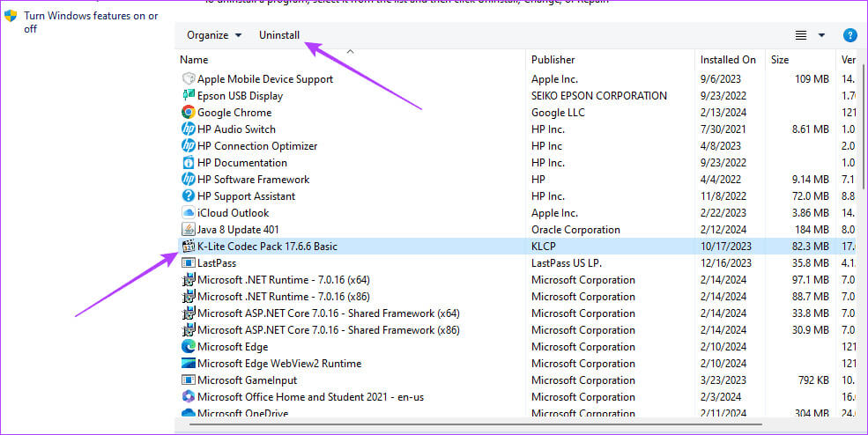Expand the view options dropdown arrow
The height and width of the screenshot is (435, 868).
coord(821,35)
